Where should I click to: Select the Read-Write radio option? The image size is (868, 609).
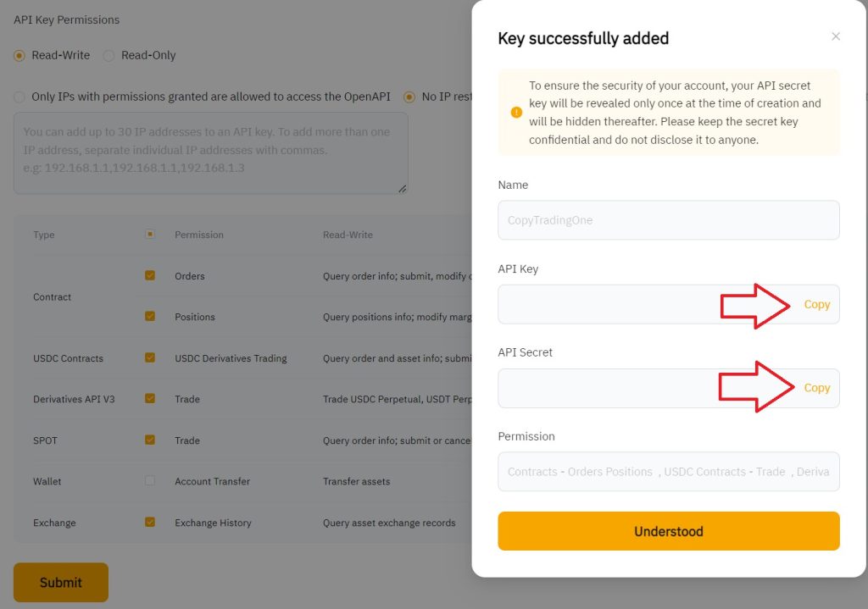coord(19,55)
